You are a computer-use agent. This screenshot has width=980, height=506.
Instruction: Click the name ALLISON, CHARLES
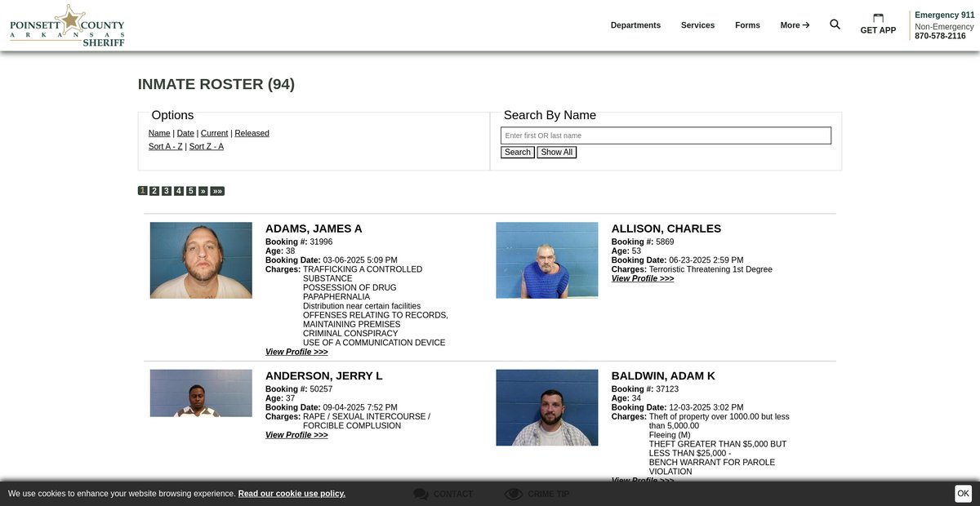click(666, 229)
